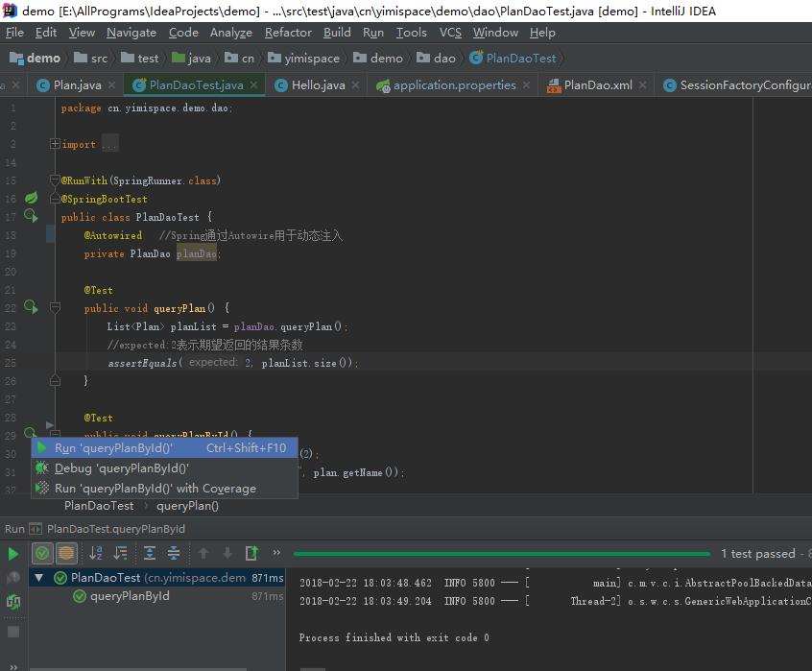Expand all test tree nodes

pyautogui.click(x=150, y=554)
